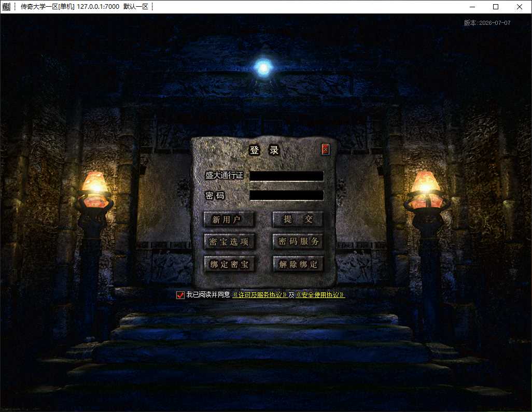This screenshot has height=412, width=532.
Task: Choose the 解除绑定 unbind button
Action: coord(298,264)
